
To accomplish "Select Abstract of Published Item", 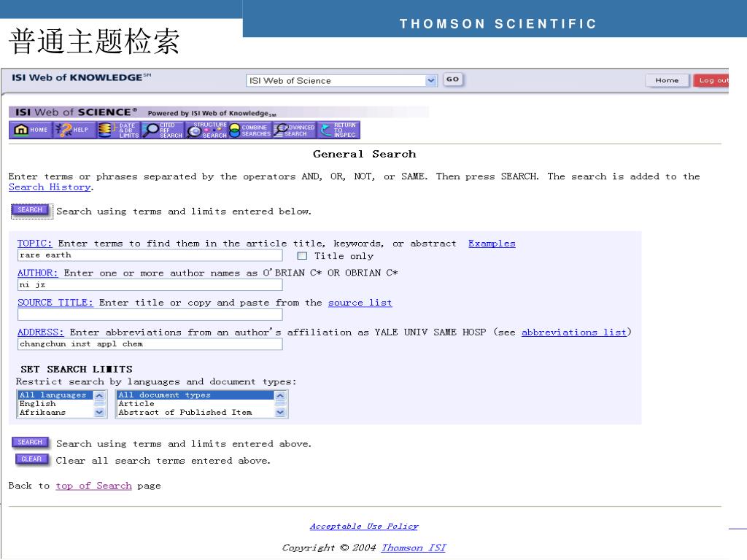I will (x=196, y=413).
